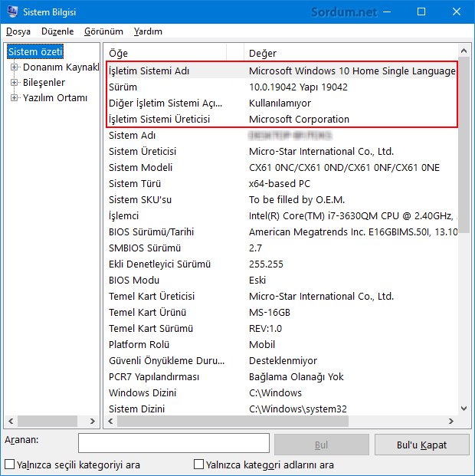This screenshot has width=475, height=476.
Task: Click the details pane scroll up arrow
Action: [464, 51]
